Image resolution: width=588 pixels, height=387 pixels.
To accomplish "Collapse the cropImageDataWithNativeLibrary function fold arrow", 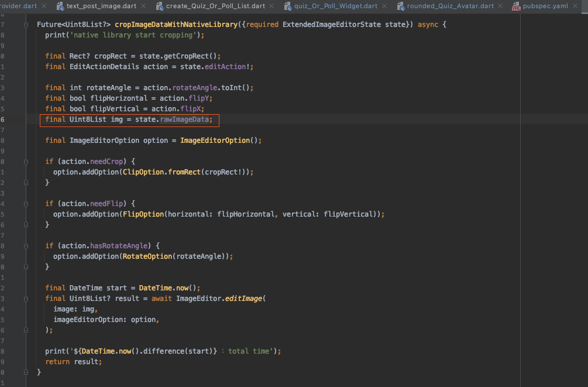I will 25,24.
